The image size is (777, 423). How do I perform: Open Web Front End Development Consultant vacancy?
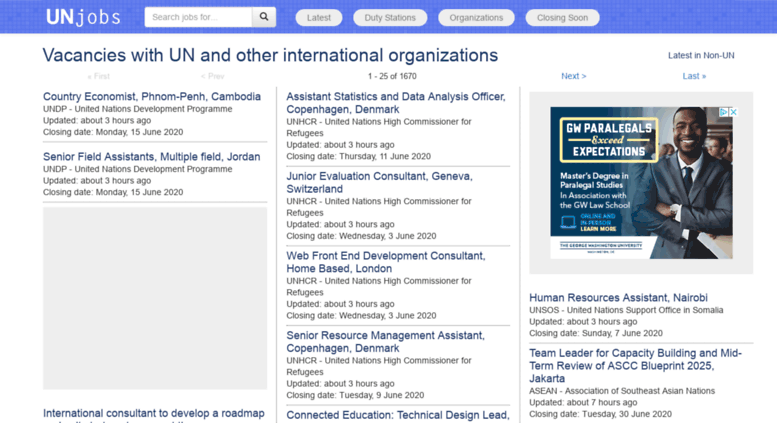click(x=386, y=262)
